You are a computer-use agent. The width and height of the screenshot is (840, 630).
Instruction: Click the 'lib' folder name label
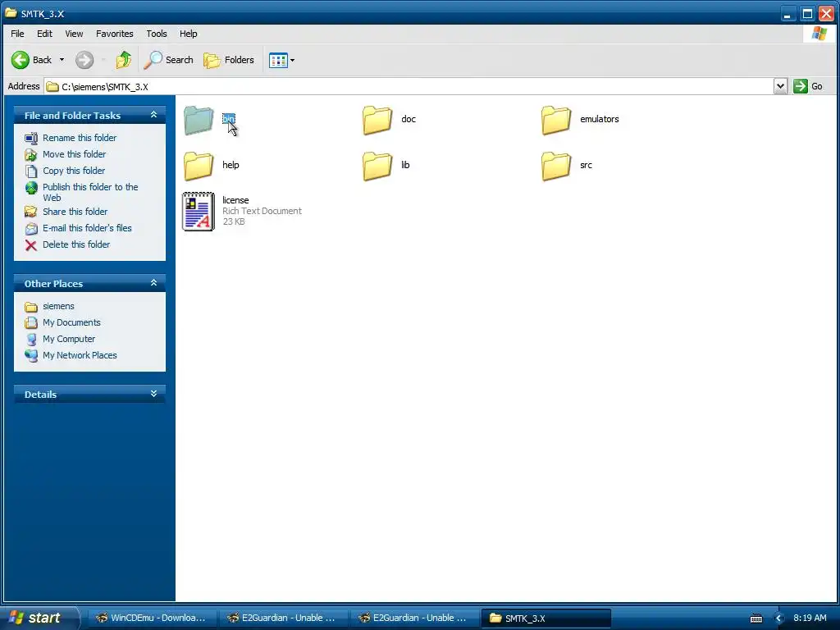[405, 165]
